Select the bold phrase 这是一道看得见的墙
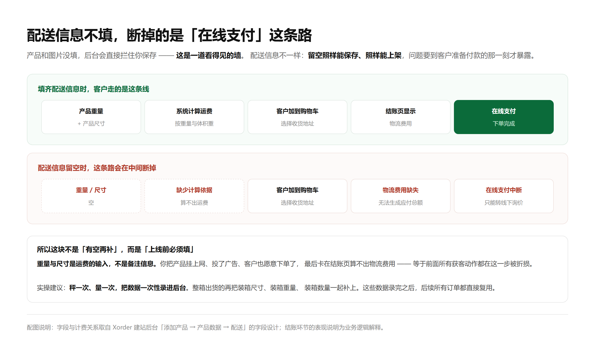The image size is (595, 364). [208, 56]
